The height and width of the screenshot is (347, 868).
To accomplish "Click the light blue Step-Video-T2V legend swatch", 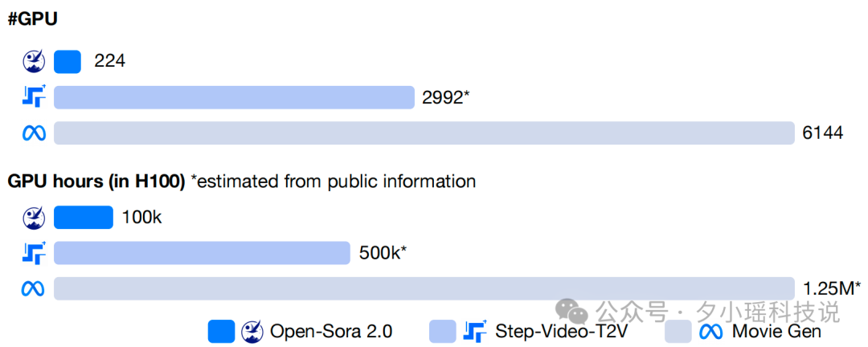I will pyautogui.click(x=443, y=332).
